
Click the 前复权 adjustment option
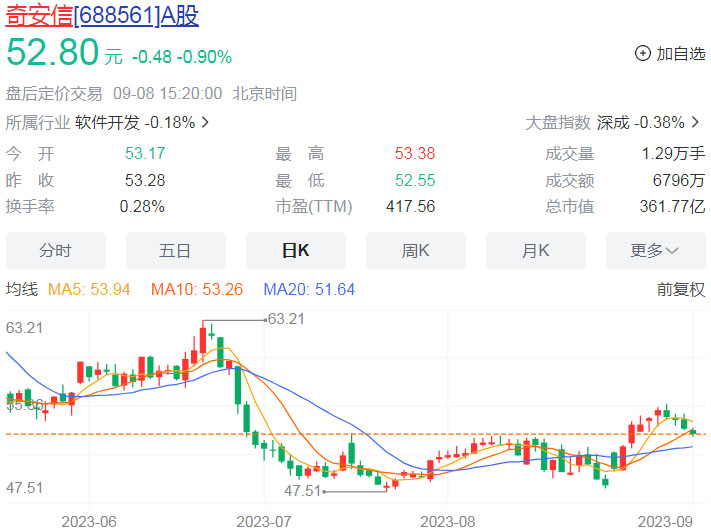[x=681, y=289]
